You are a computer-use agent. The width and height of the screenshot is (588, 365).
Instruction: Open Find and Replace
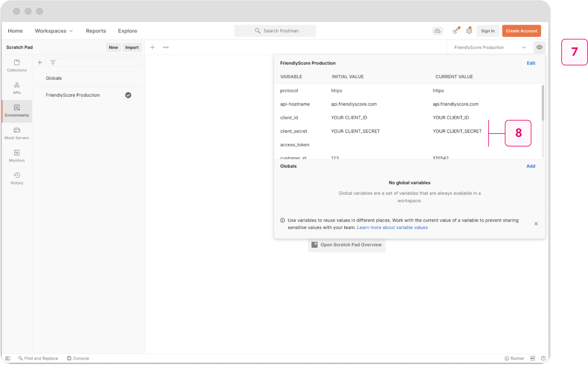coord(38,358)
